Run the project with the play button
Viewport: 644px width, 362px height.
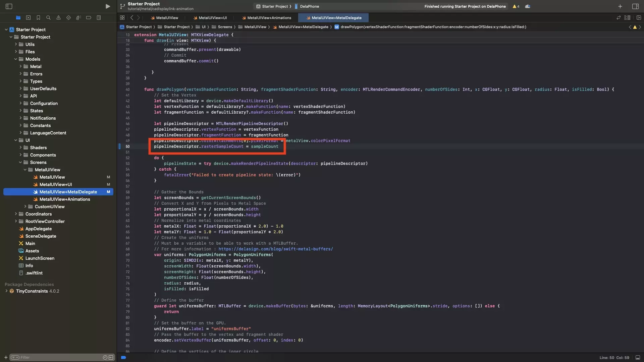tap(108, 6)
